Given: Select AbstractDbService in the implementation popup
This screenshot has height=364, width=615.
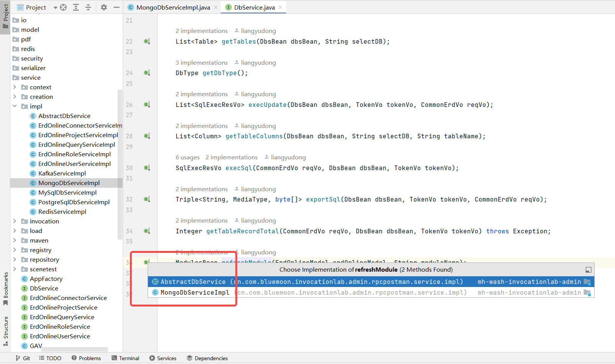Looking at the screenshot, I should click(268, 281).
